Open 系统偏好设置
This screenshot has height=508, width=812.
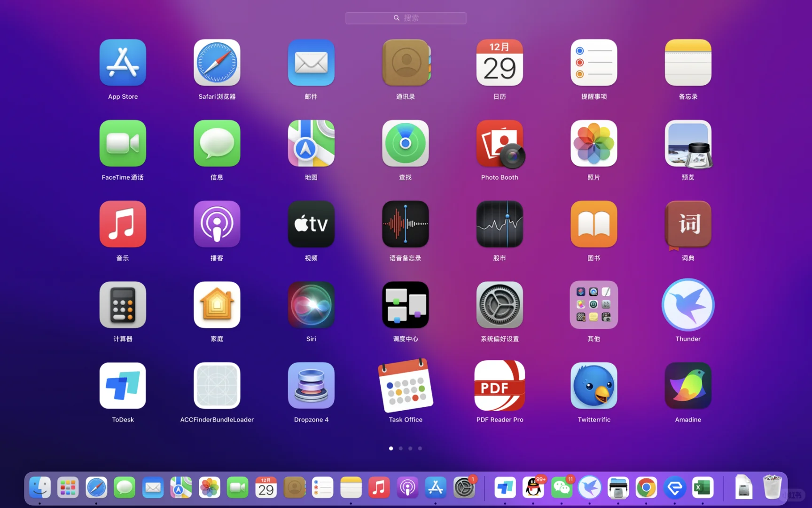[500, 305]
